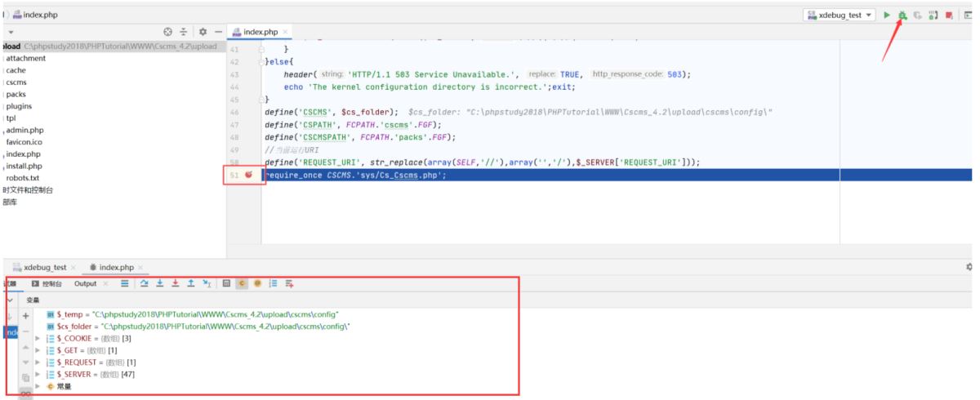The height and width of the screenshot is (400, 980).
Task: Start debugging with the green bug icon
Action: pyautogui.click(x=902, y=16)
